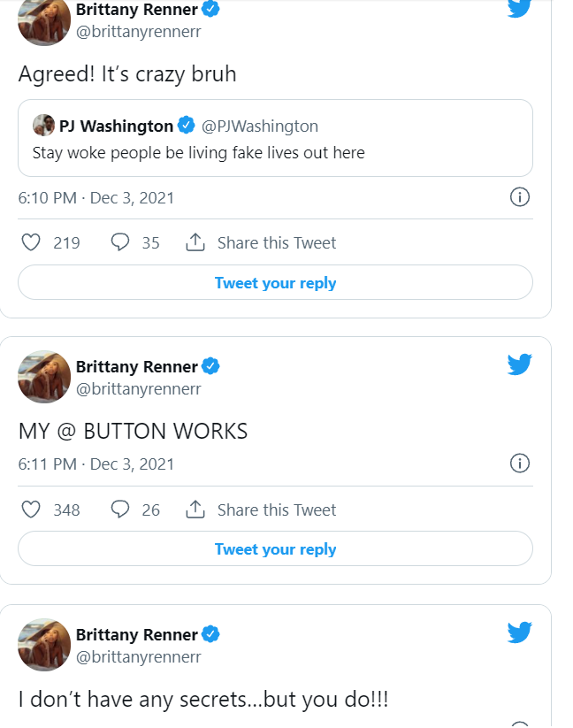Open the quoted PJ Washington tweet
This screenshot has height=728, width=573.
click(275, 138)
